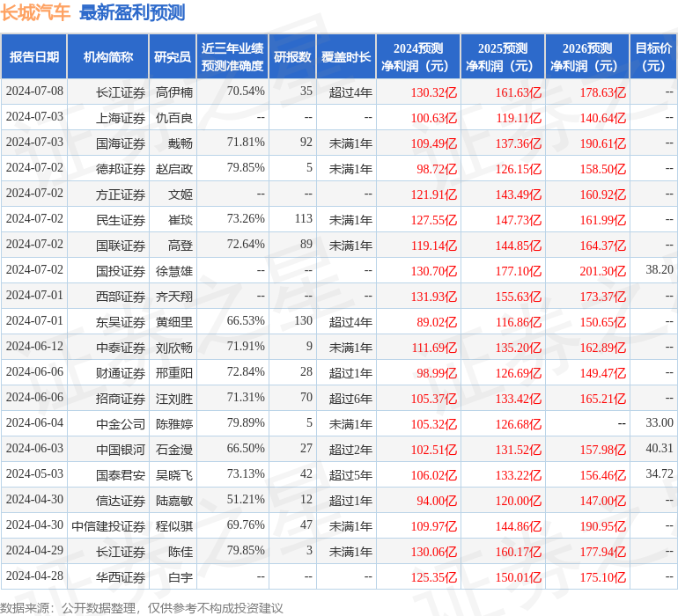Click accuracy value 70.54%
This screenshot has height=616, width=678.
(x=246, y=92)
